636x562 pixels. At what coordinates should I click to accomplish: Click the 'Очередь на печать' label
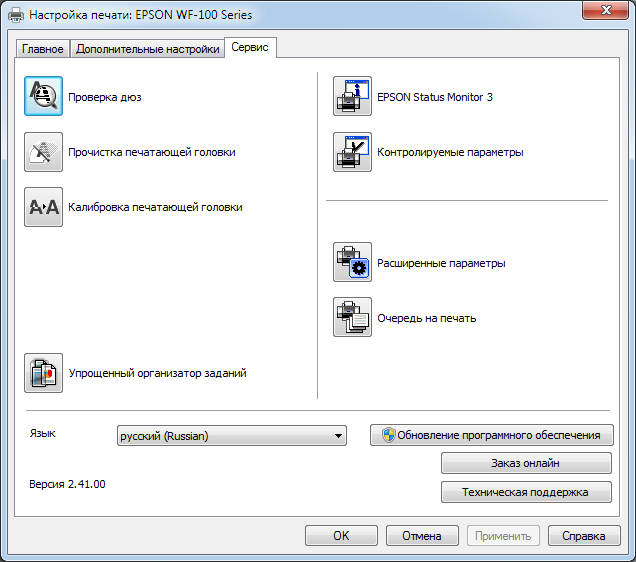click(x=427, y=318)
